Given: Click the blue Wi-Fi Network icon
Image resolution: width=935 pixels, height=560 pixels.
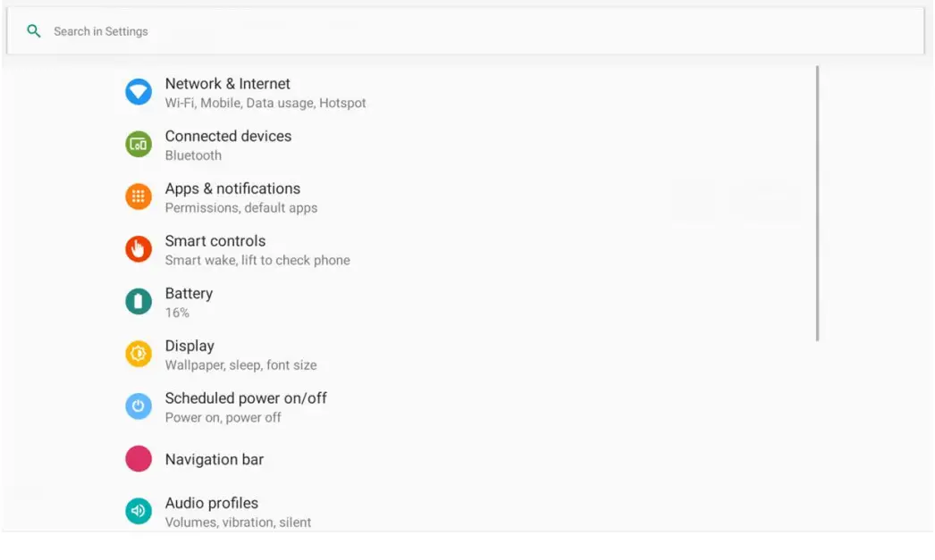Looking at the screenshot, I should click(x=139, y=92).
